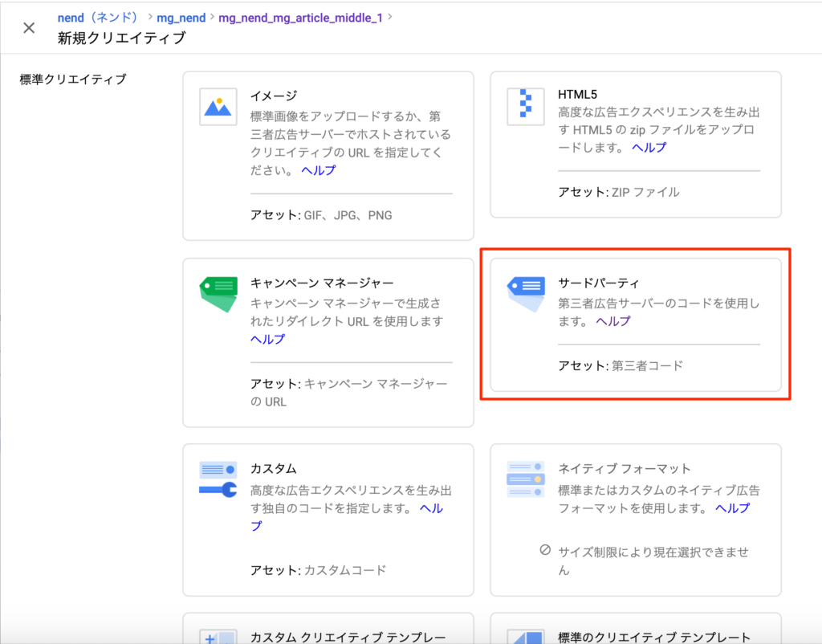Click アセット: ZIP ファイル text
Screen dimensions: 822x644
tap(619, 193)
